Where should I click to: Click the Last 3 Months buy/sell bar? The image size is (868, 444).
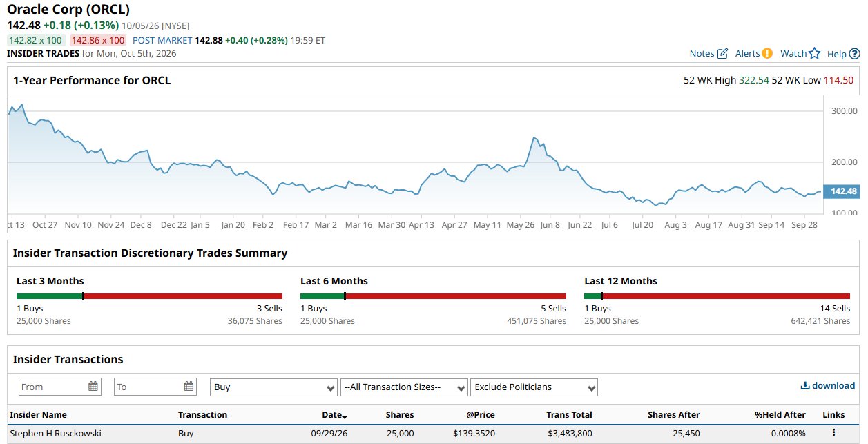[149, 296]
